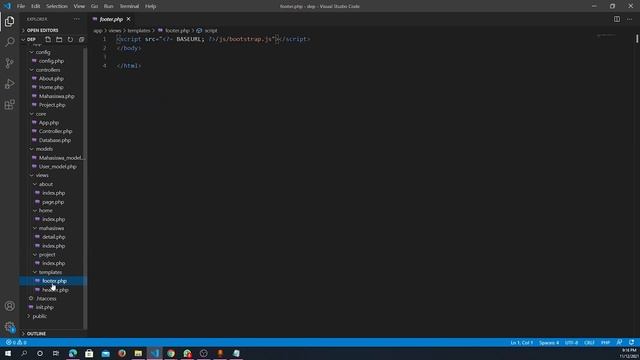640x360 pixels.
Task: Open the File menu
Action: (x=21, y=6)
